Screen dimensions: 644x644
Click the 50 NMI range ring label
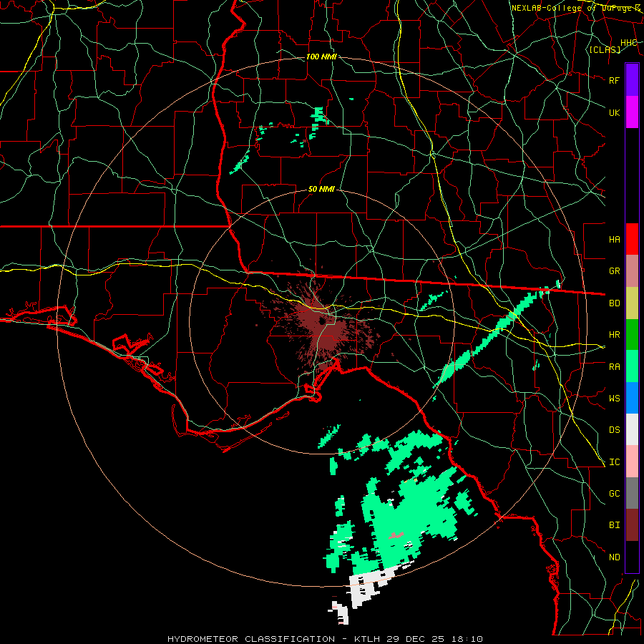(321, 189)
